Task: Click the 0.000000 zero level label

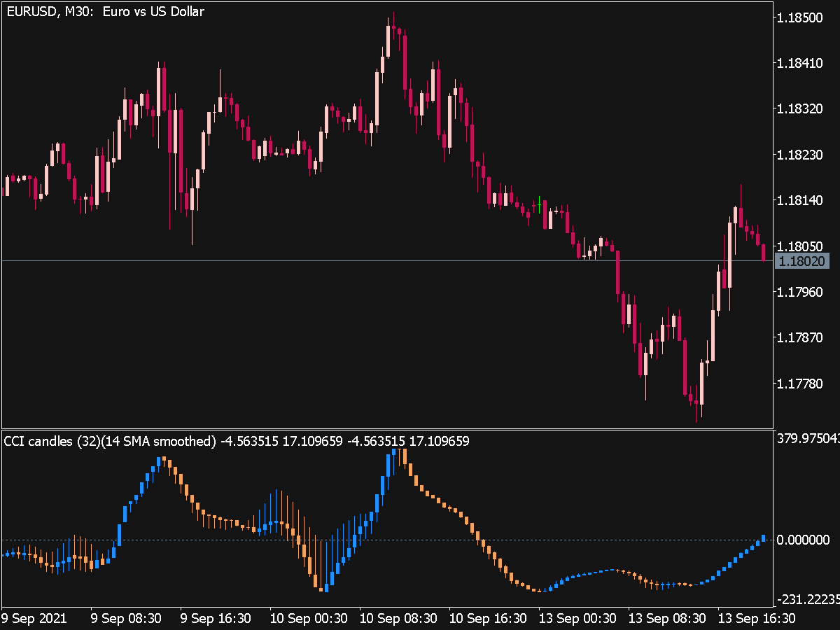Action: click(803, 540)
